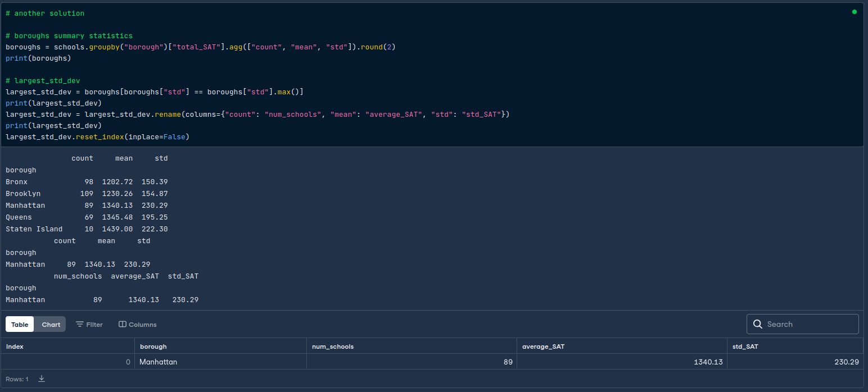This screenshot has height=392, width=868.
Task: Click the Rows: 1 count label
Action: point(17,379)
